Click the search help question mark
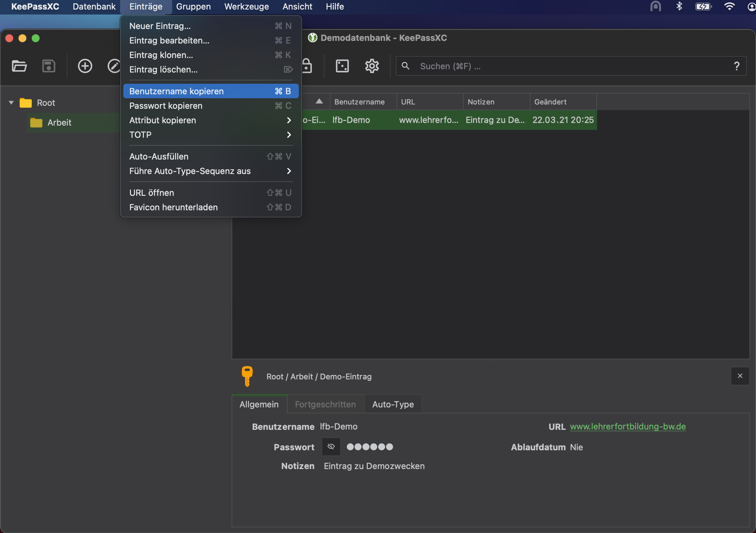Viewport: 756px width, 533px height. [737, 66]
